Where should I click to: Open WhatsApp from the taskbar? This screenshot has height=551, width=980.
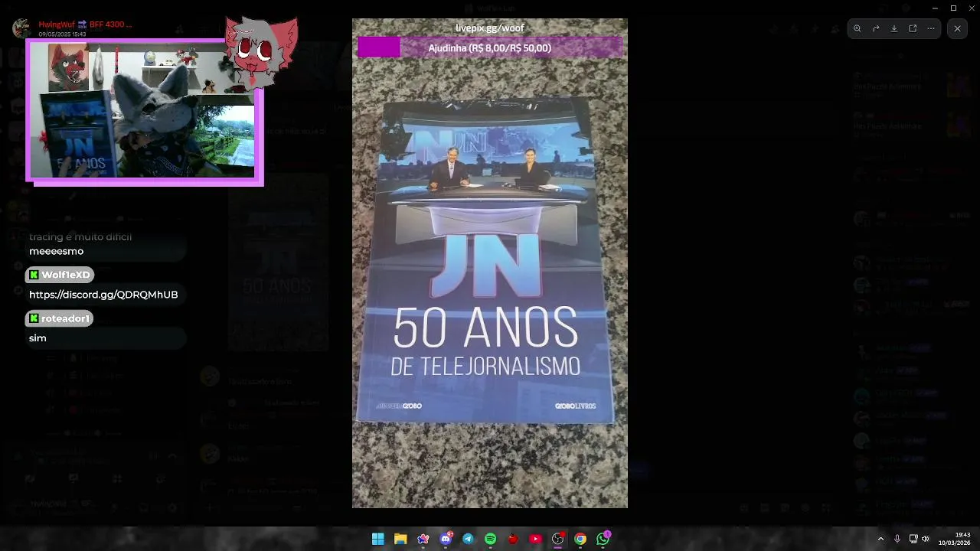point(603,539)
